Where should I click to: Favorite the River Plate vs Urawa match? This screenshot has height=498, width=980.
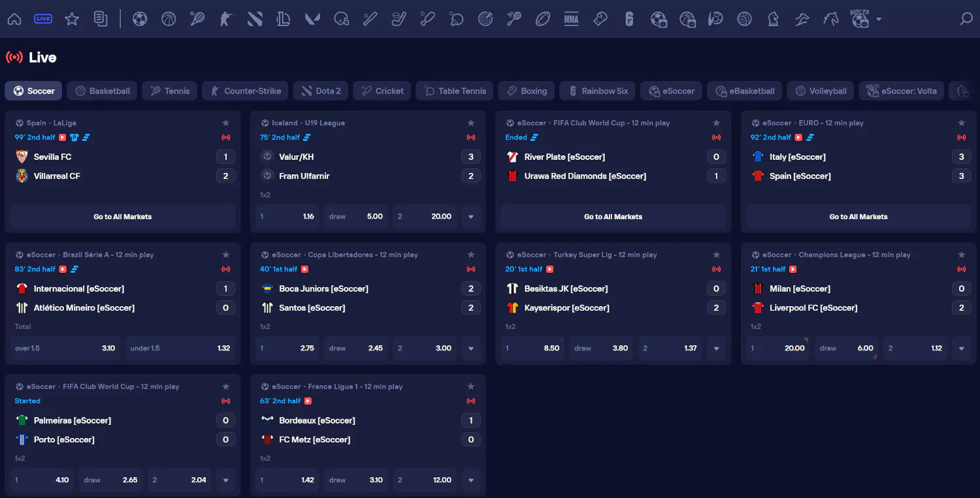(x=717, y=123)
